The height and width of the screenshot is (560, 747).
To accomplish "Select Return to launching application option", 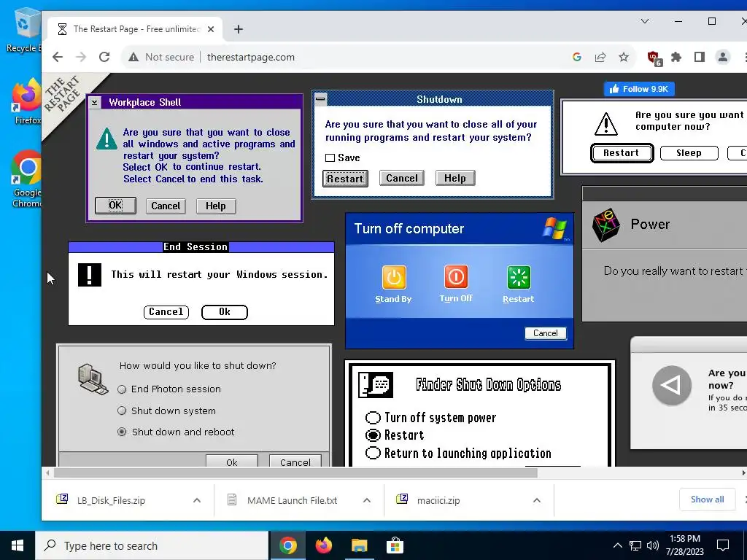I will (x=373, y=452).
